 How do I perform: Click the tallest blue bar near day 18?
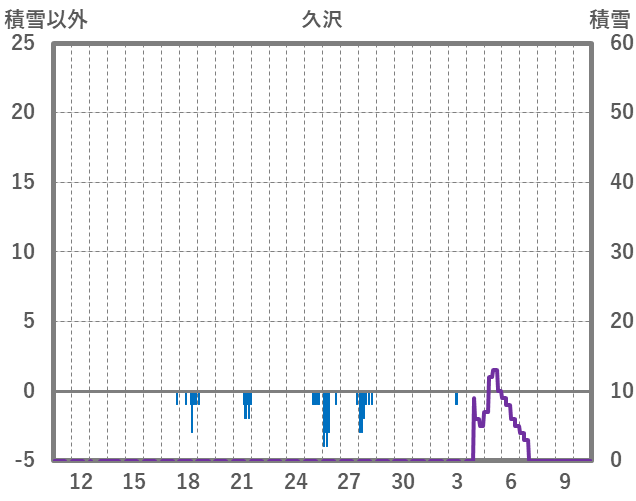pyautogui.click(x=192, y=412)
